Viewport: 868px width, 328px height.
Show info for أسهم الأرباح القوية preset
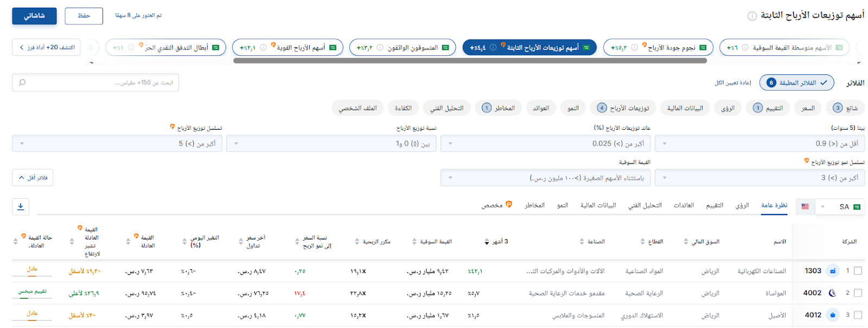point(263,48)
